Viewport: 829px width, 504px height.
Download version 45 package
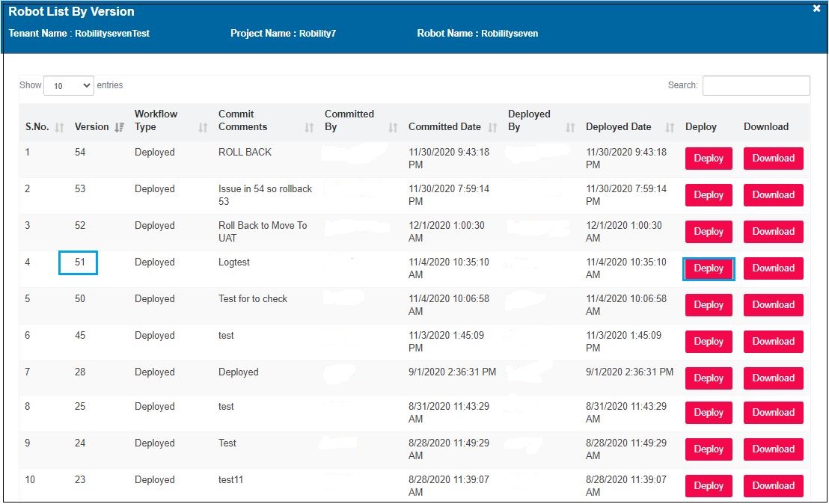point(773,342)
